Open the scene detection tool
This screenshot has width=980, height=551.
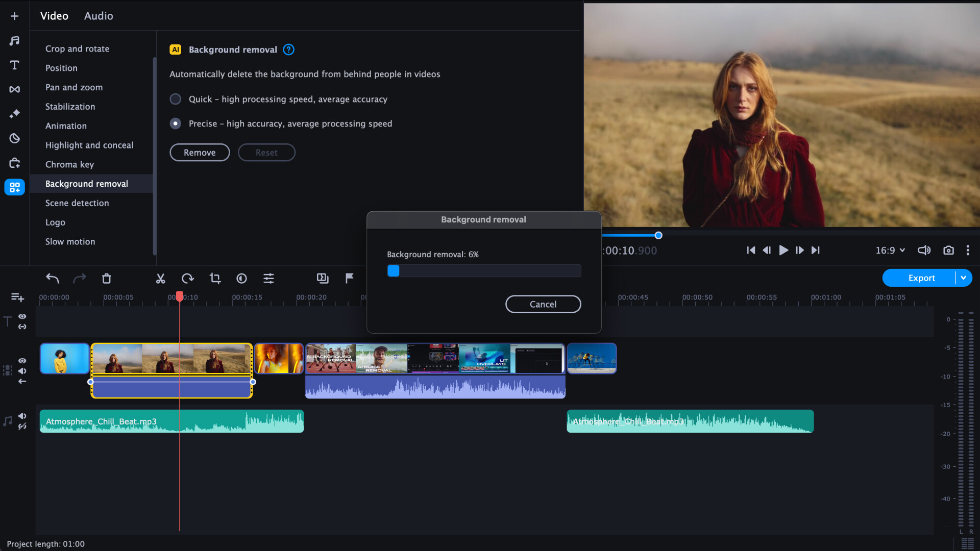click(77, 202)
